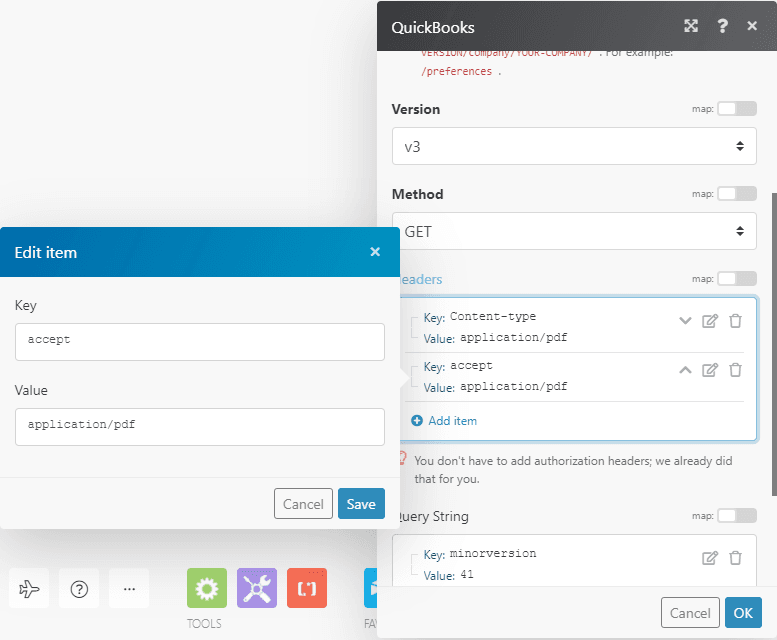This screenshot has width=777, height=640.
Task: Click the Key input field containing accept
Action: [200, 341]
